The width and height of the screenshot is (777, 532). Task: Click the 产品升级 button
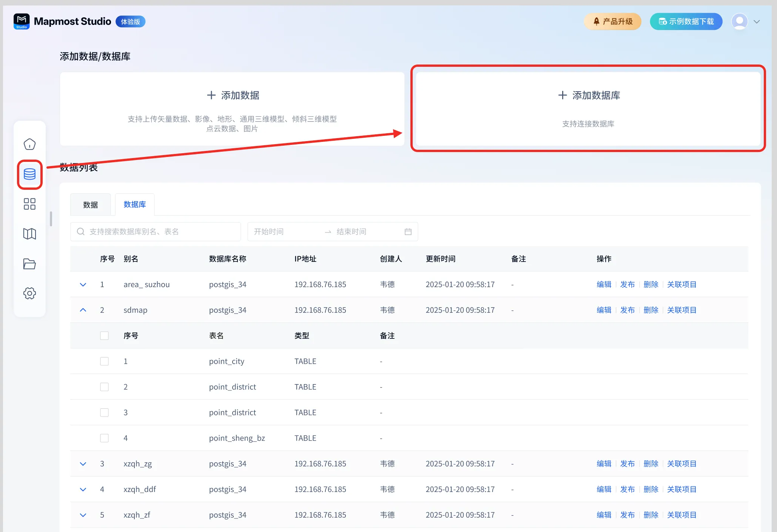[x=612, y=22]
